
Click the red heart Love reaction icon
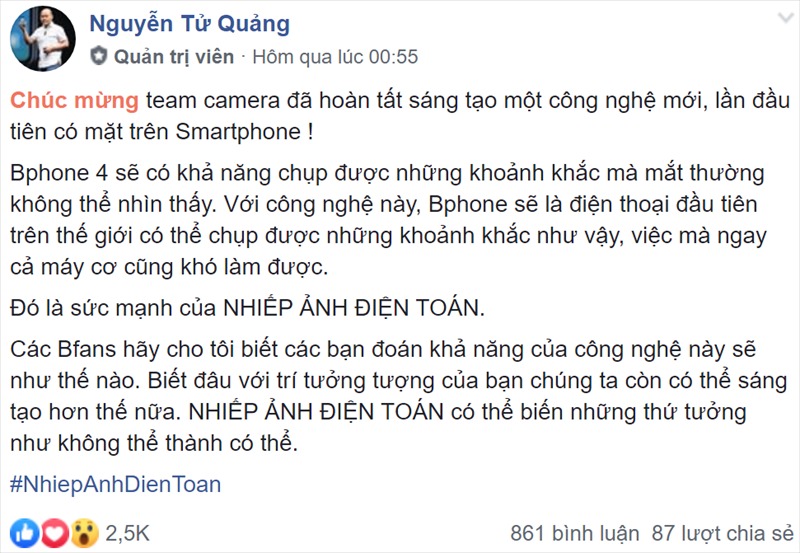tap(54, 533)
